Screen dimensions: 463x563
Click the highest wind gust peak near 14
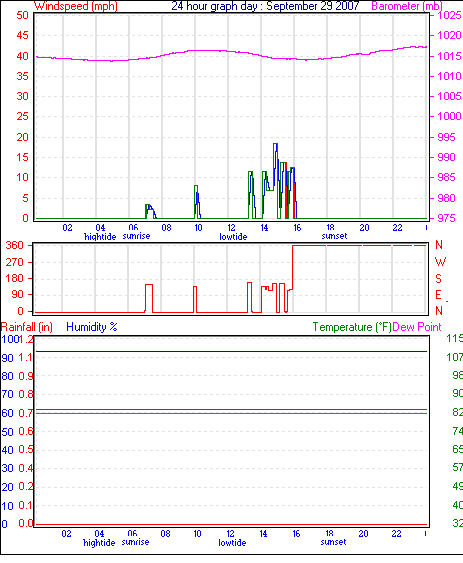click(x=276, y=144)
